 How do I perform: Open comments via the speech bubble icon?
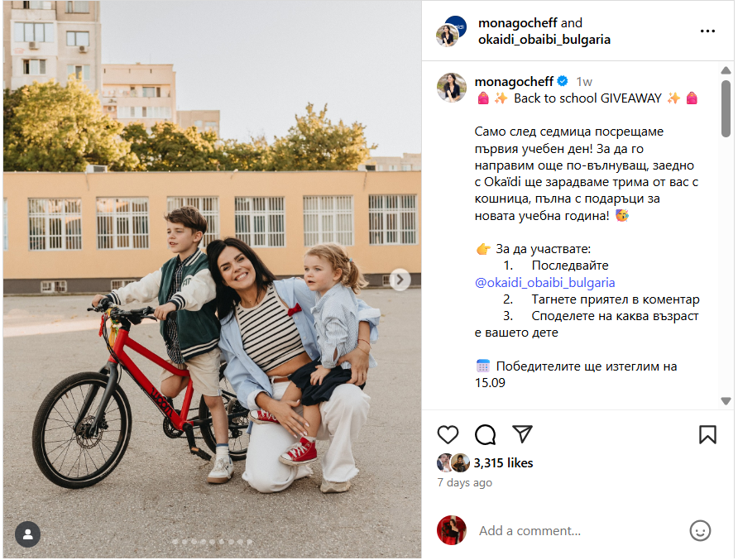485,434
